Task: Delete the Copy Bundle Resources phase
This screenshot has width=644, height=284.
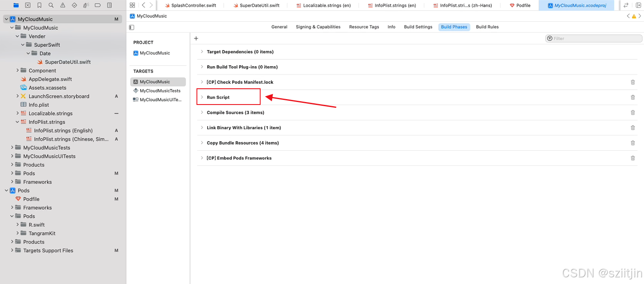Action: tap(633, 143)
